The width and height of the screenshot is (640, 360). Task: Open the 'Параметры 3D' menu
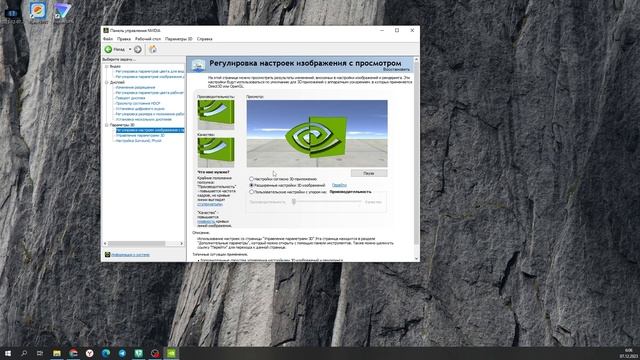[x=178, y=39]
